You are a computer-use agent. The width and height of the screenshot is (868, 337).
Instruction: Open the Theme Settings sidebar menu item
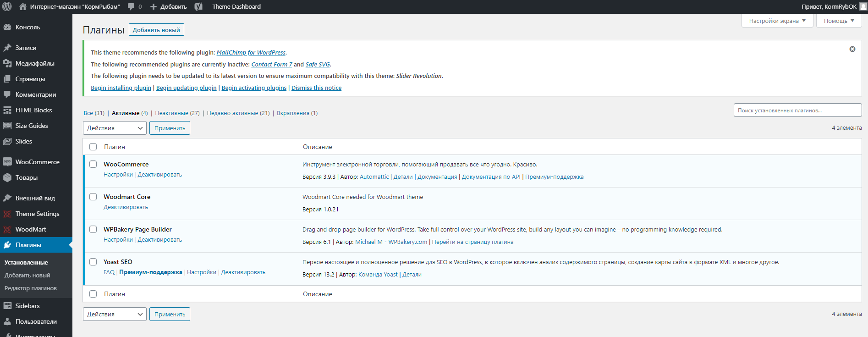pos(37,214)
